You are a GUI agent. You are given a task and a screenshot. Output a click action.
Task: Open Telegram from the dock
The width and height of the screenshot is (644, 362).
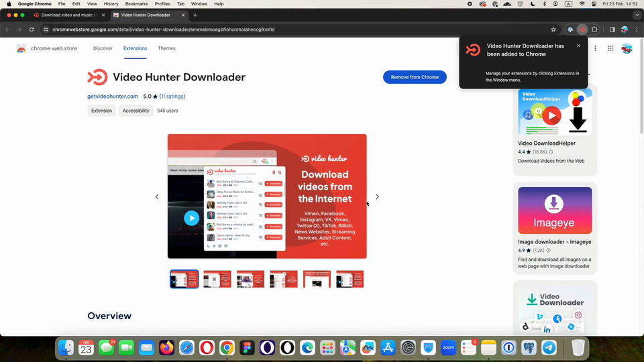pos(549,348)
